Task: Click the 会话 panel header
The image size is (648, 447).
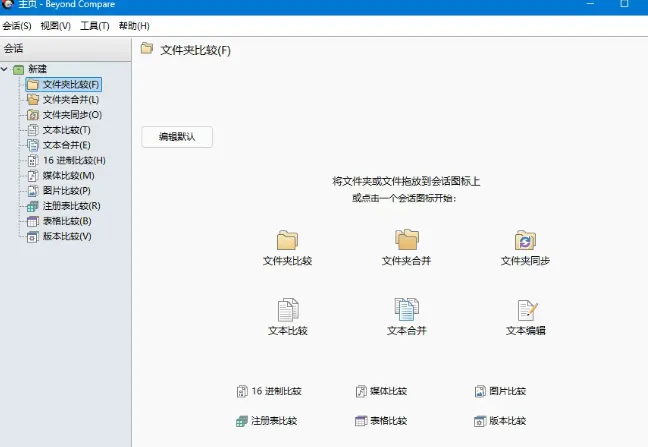Action: click(66, 49)
